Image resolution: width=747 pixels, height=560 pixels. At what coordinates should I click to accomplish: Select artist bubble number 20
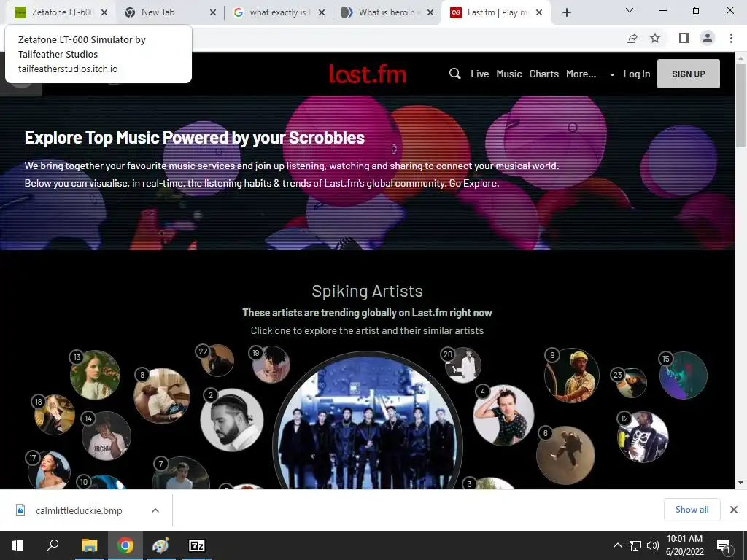(x=462, y=365)
